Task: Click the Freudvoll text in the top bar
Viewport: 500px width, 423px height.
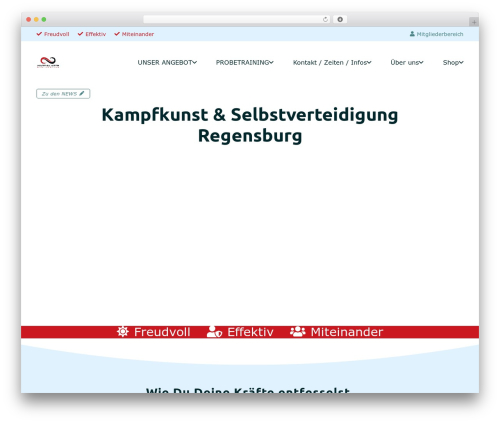Action: [57, 34]
